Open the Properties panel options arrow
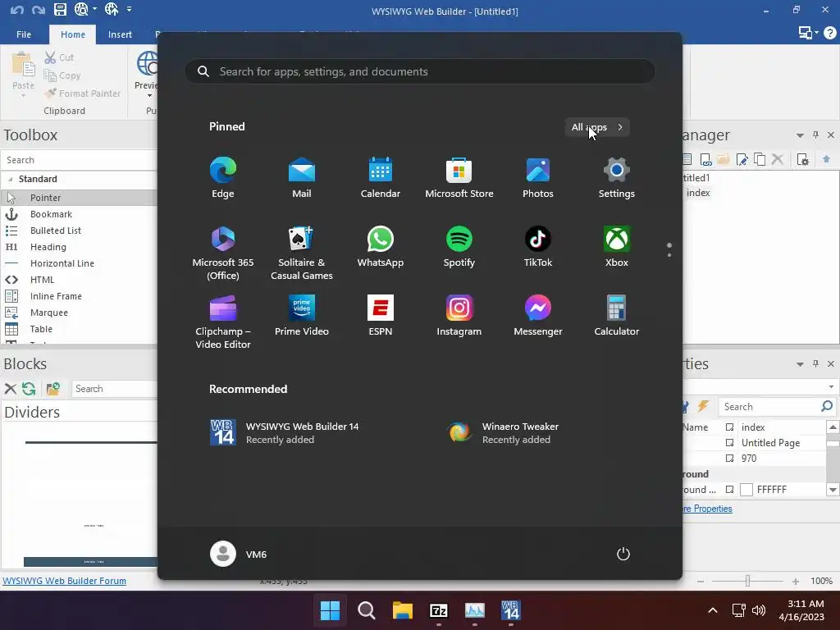Image resolution: width=840 pixels, height=630 pixels. [x=800, y=364]
